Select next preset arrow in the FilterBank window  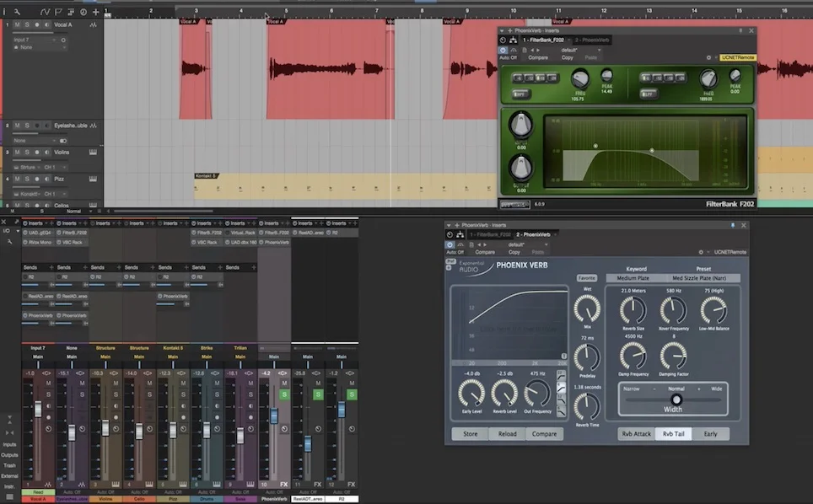point(538,51)
